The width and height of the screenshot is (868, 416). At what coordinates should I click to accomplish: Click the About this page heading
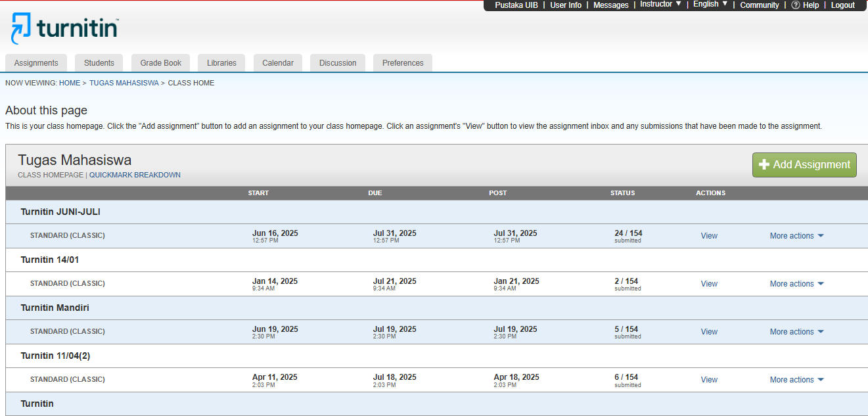pos(46,110)
